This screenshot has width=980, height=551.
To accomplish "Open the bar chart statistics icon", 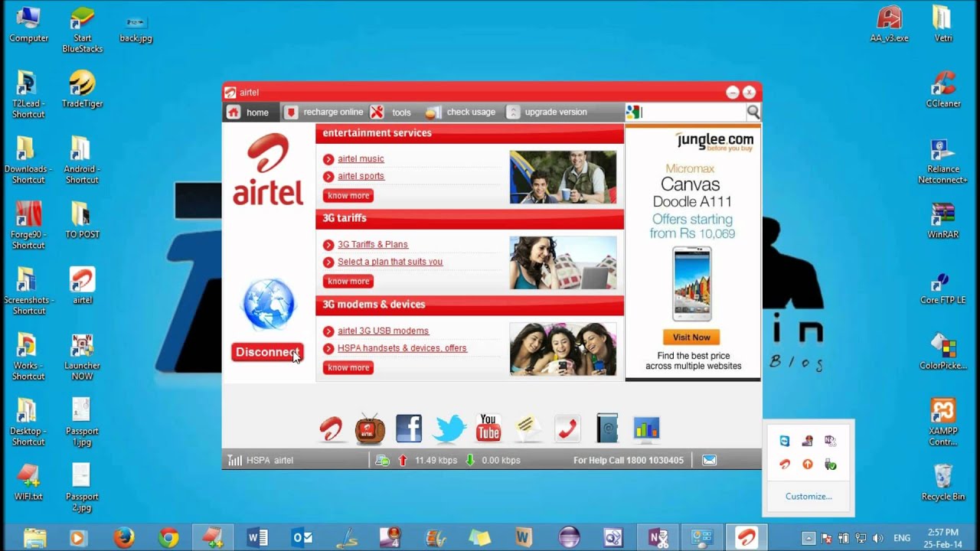I will click(x=647, y=429).
